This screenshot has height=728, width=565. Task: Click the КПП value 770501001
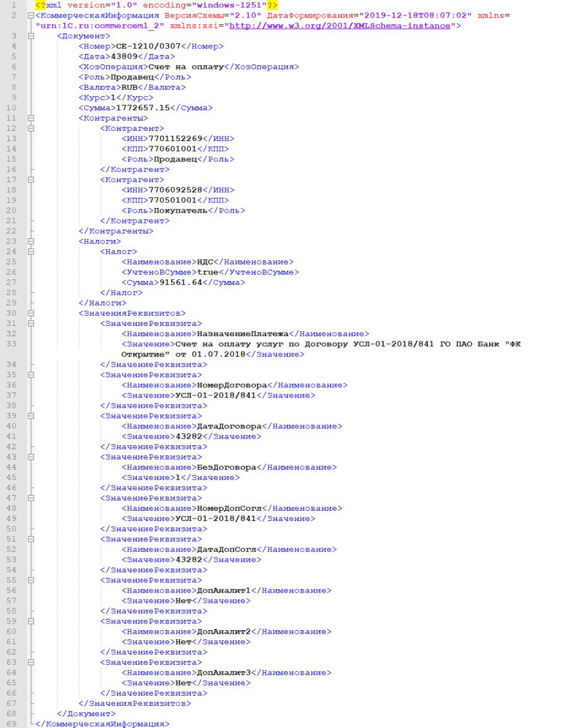(x=172, y=200)
